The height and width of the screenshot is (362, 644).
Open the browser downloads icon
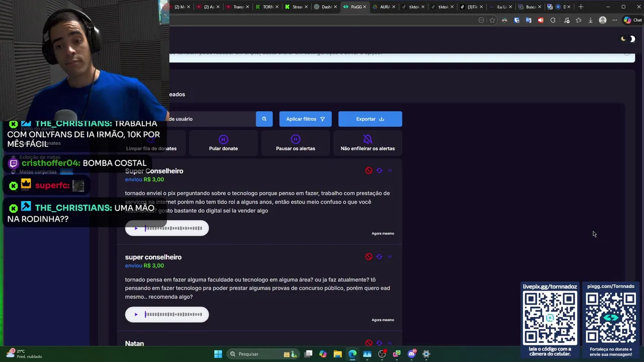(590, 20)
